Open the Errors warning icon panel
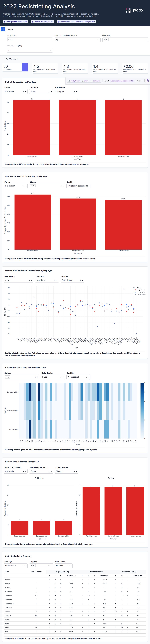The image size is (150, 644). point(85,81)
